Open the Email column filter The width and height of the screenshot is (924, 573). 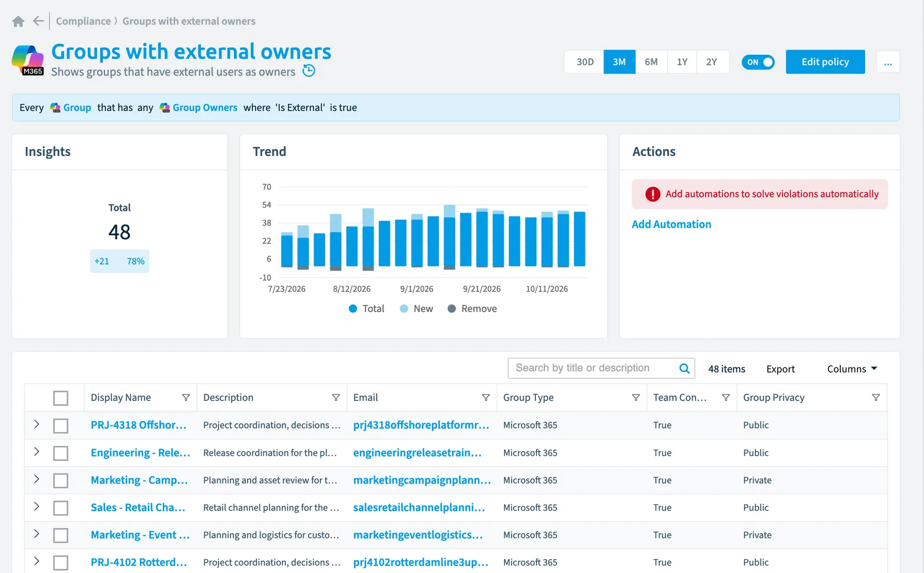point(486,397)
